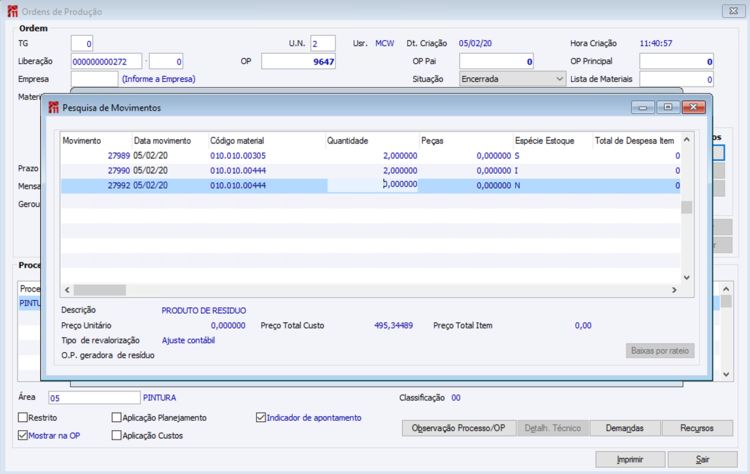Uncheck Indicador de apontamento
The width and height of the screenshot is (750, 474).
pos(261,418)
